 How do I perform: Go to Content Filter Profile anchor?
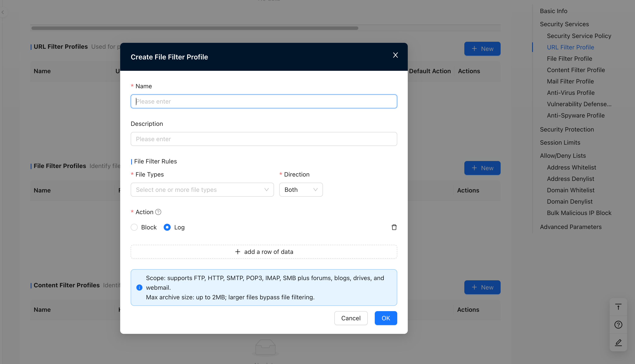[576, 70]
